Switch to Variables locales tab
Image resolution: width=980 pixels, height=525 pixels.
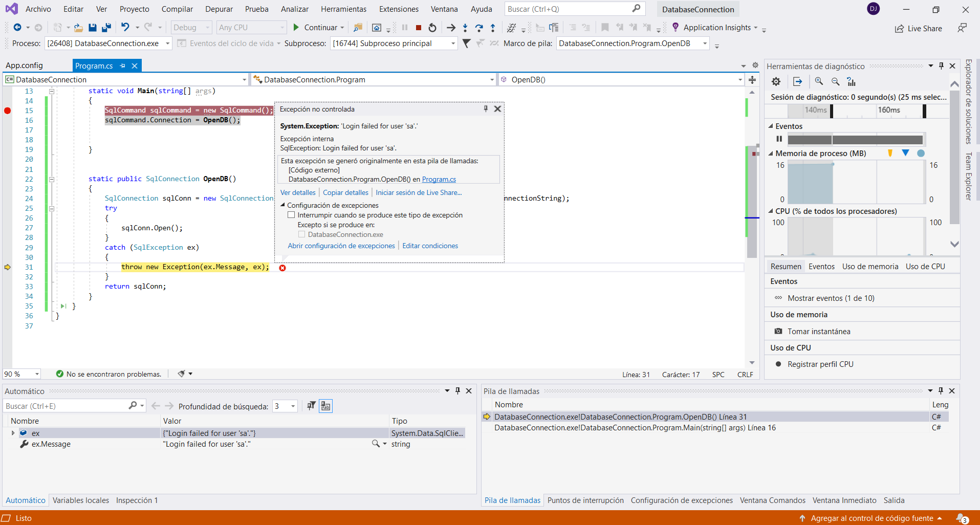pos(81,500)
